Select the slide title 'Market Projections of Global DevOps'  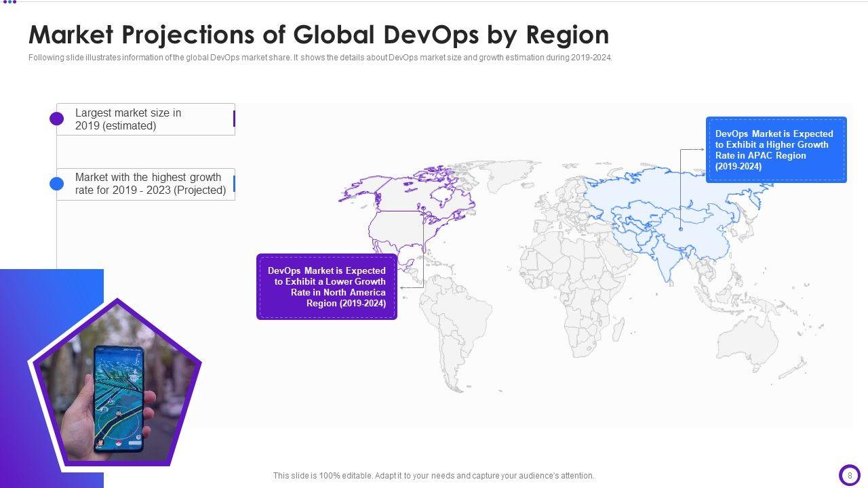point(319,34)
